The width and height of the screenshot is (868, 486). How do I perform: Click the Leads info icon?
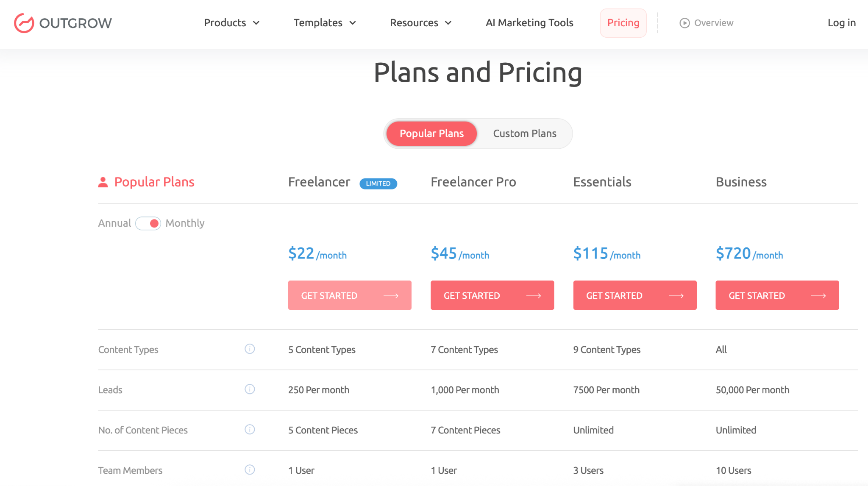(250, 389)
